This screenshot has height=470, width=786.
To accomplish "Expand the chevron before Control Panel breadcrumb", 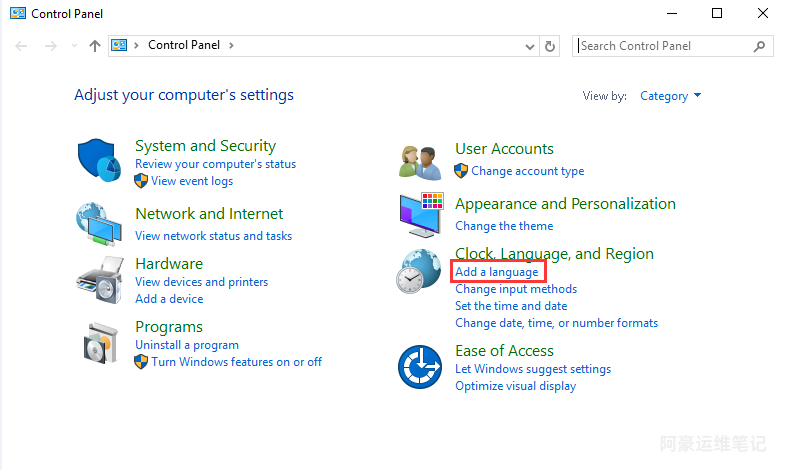I will (136, 46).
